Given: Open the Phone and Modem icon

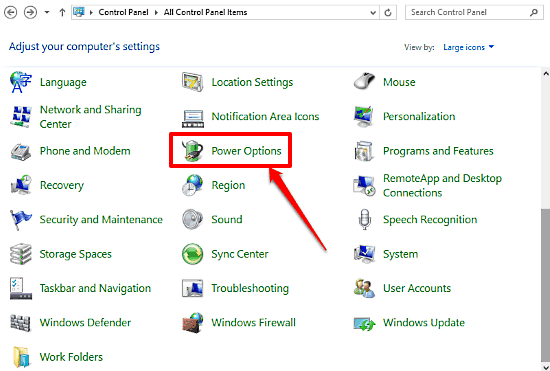Looking at the screenshot, I should point(21,151).
